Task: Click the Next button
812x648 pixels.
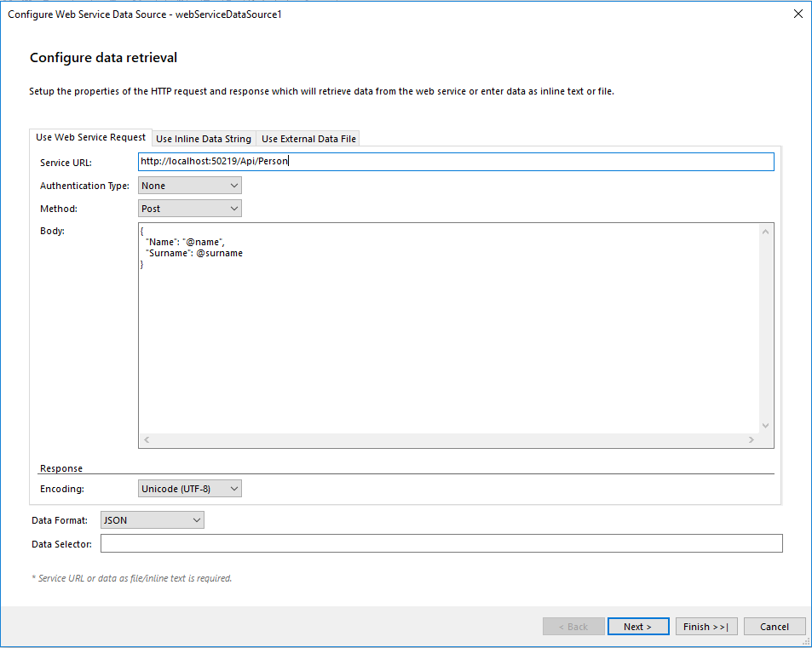Action: pyautogui.click(x=638, y=626)
